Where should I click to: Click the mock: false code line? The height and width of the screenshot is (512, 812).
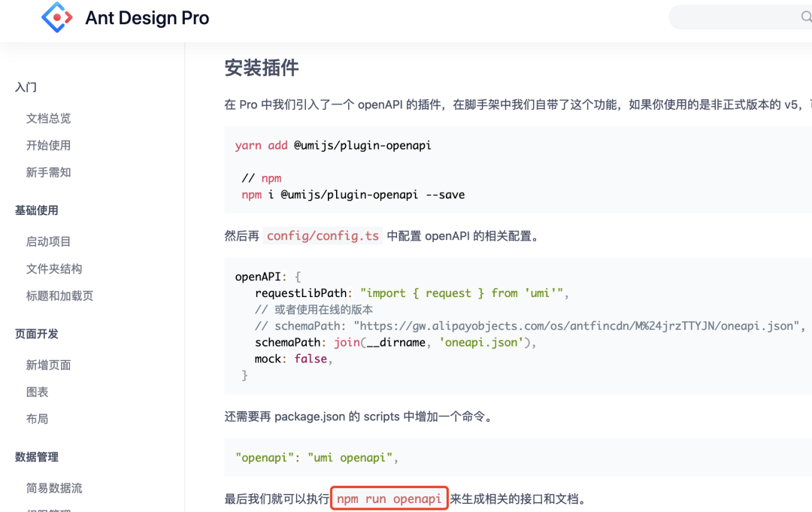293,359
